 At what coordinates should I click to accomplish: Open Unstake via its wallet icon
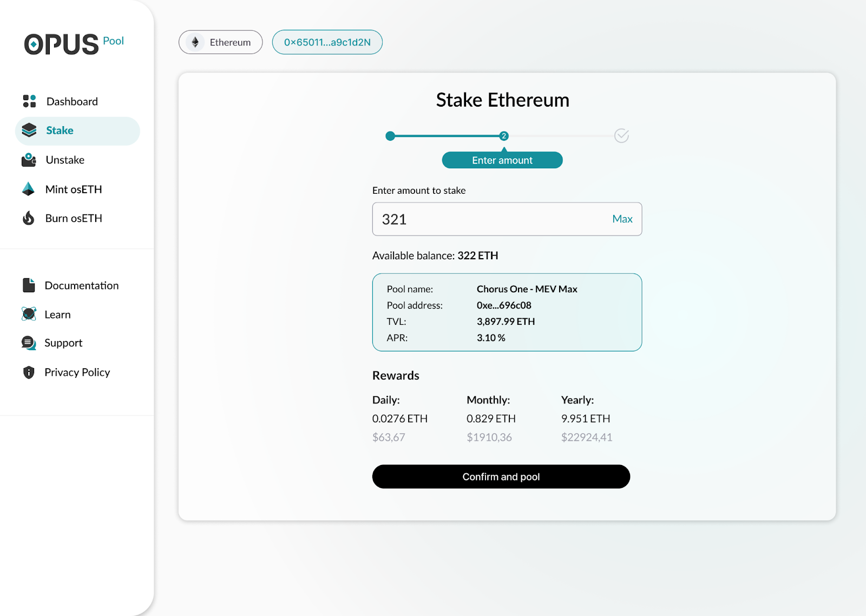click(29, 160)
